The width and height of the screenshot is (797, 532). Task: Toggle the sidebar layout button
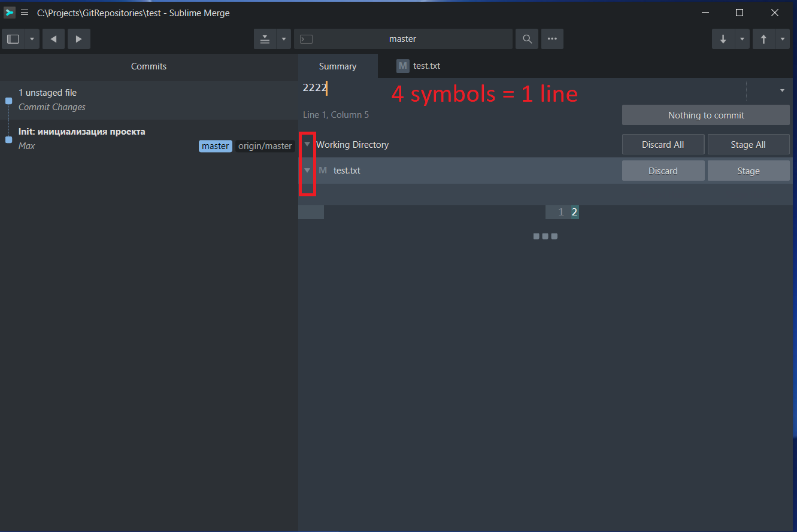12,38
